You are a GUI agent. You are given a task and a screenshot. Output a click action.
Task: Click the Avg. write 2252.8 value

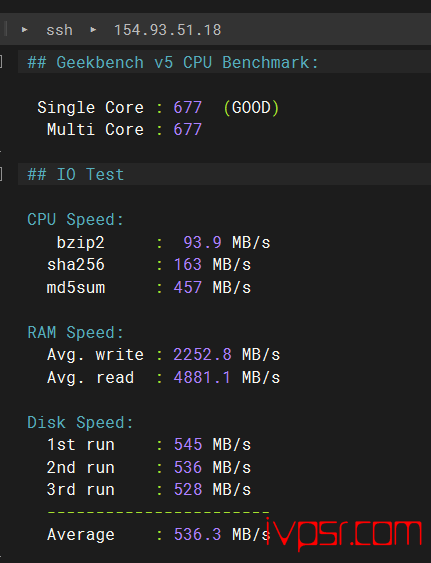[202, 355]
